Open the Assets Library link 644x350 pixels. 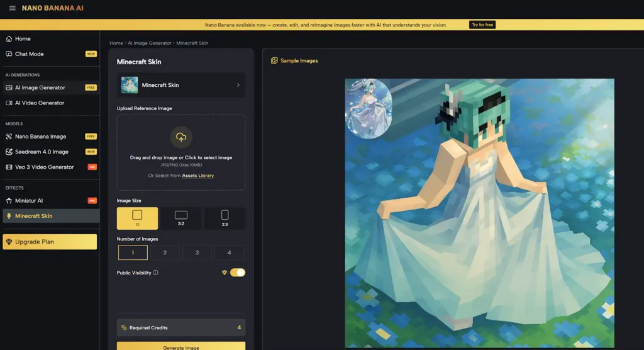point(198,176)
